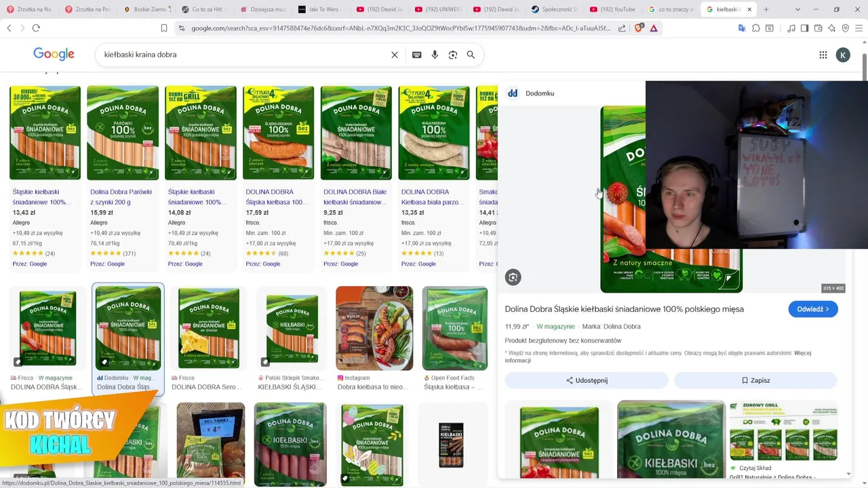Click the 13,43 zł price text

click(24, 213)
